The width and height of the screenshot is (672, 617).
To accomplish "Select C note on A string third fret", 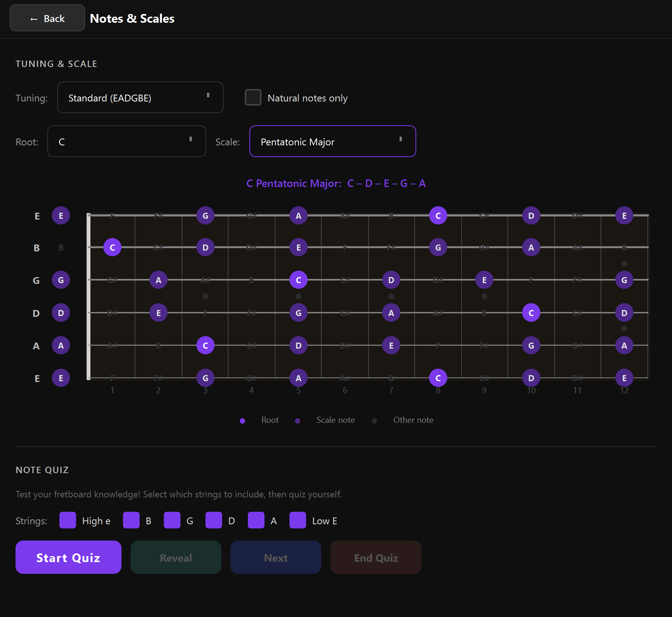I will (x=205, y=346).
